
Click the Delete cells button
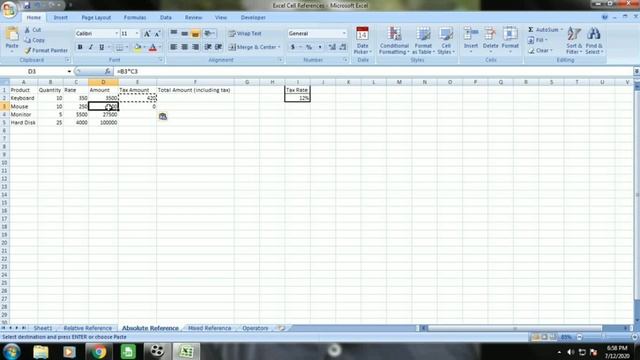click(490, 40)
